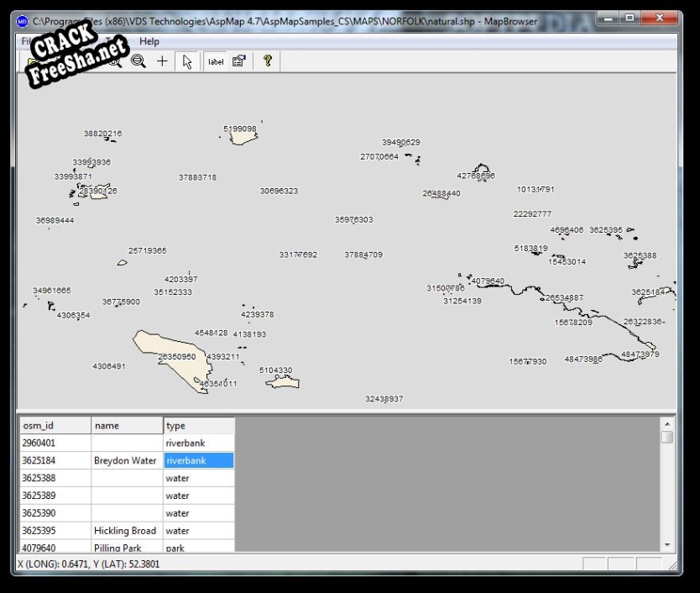
Task: Click the scroll down arrow in table
Action: pyautogui.click(x=667, y=544)
